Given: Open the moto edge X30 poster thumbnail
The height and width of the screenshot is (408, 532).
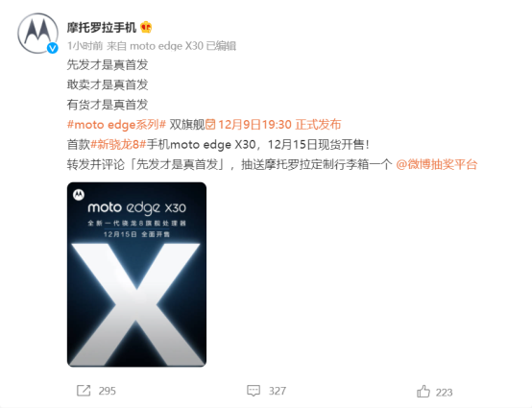Looking at the screenshot, I should click(x=136, y=275).
